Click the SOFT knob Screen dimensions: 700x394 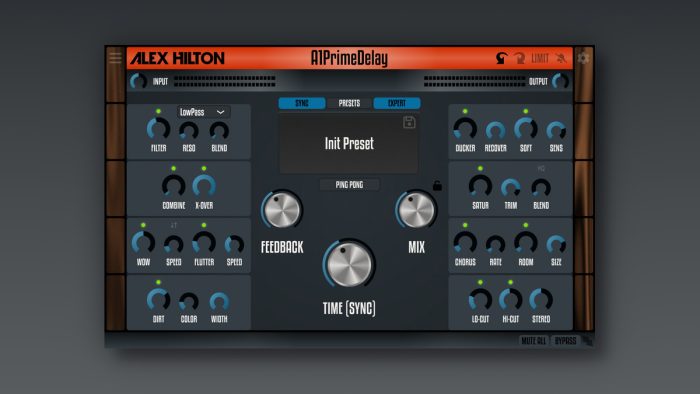526,129
